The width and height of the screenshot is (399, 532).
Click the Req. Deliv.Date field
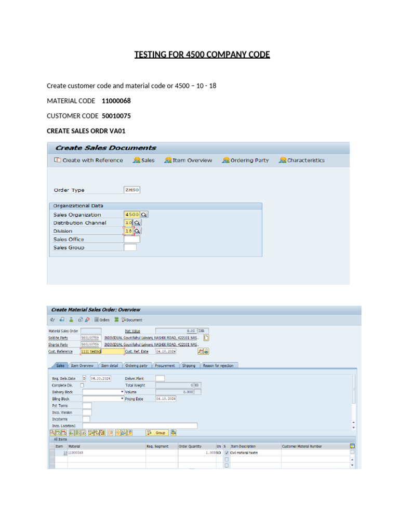(100, 378)
